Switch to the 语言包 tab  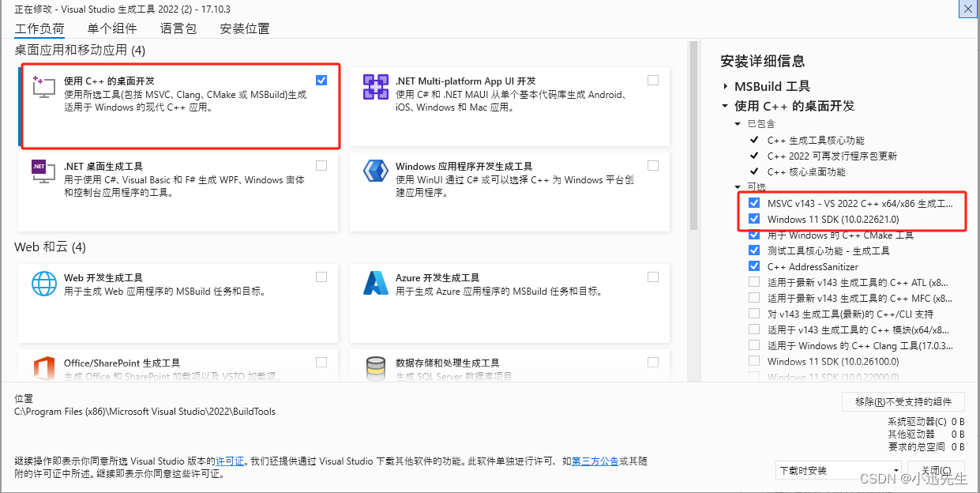(178, 28)
